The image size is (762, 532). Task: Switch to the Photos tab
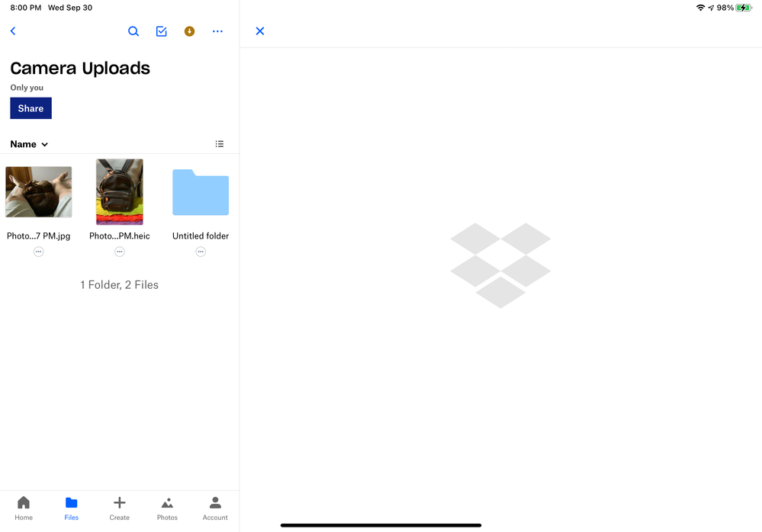[x=167, y=508]
